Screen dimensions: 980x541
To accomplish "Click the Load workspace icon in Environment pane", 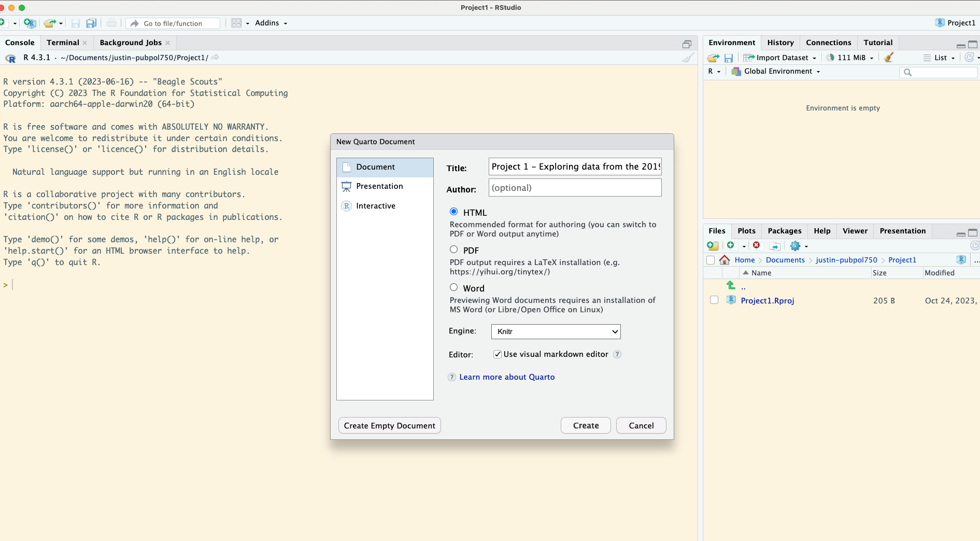I will (x=713, y=58).
